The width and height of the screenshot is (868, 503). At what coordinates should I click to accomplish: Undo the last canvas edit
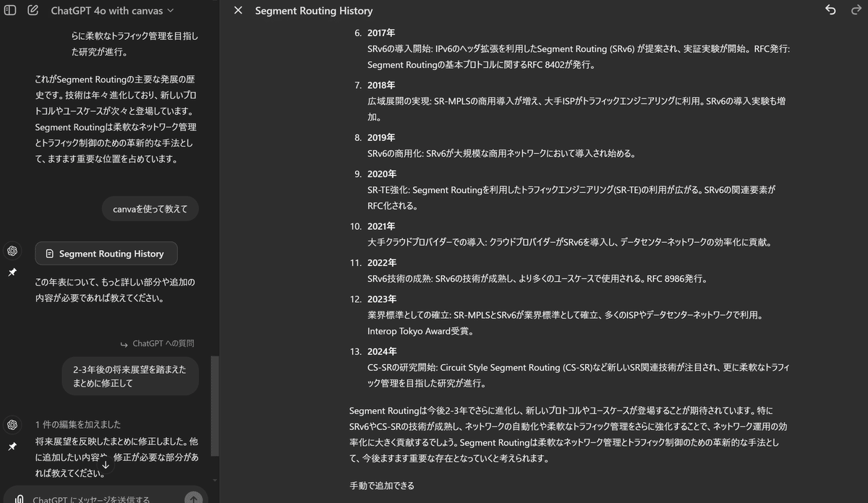(x=830, y=10)
